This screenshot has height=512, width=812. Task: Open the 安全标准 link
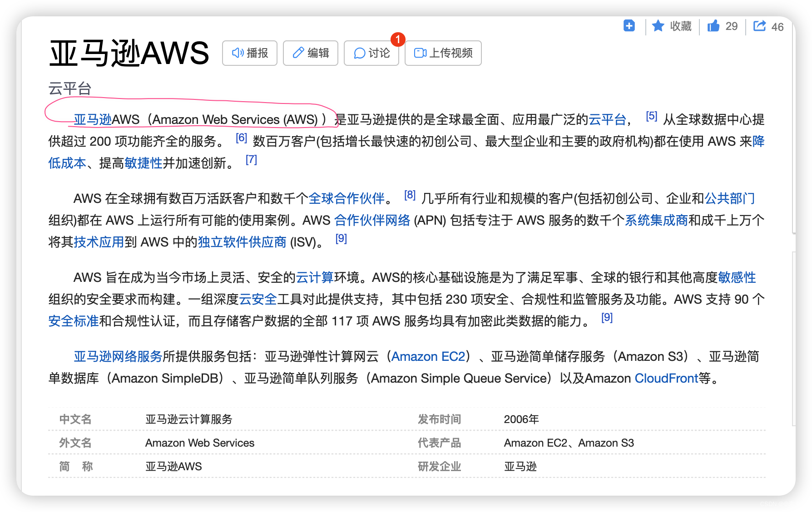(74, 321)
